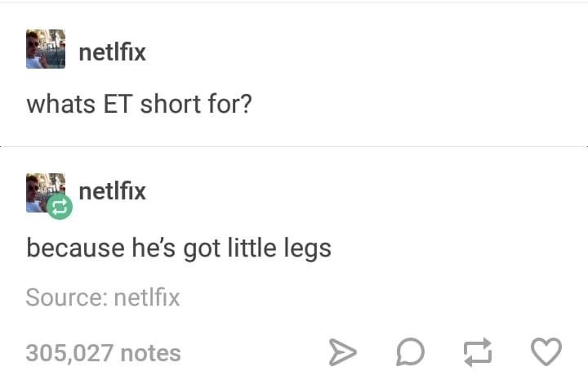Click the divider line between the posts
This screenshot has height=376, width=588.
pos(294,146)
